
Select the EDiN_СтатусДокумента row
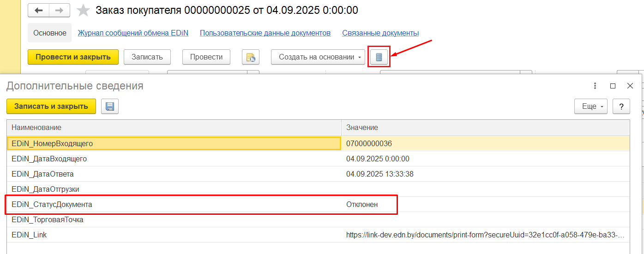coord(52,205)
